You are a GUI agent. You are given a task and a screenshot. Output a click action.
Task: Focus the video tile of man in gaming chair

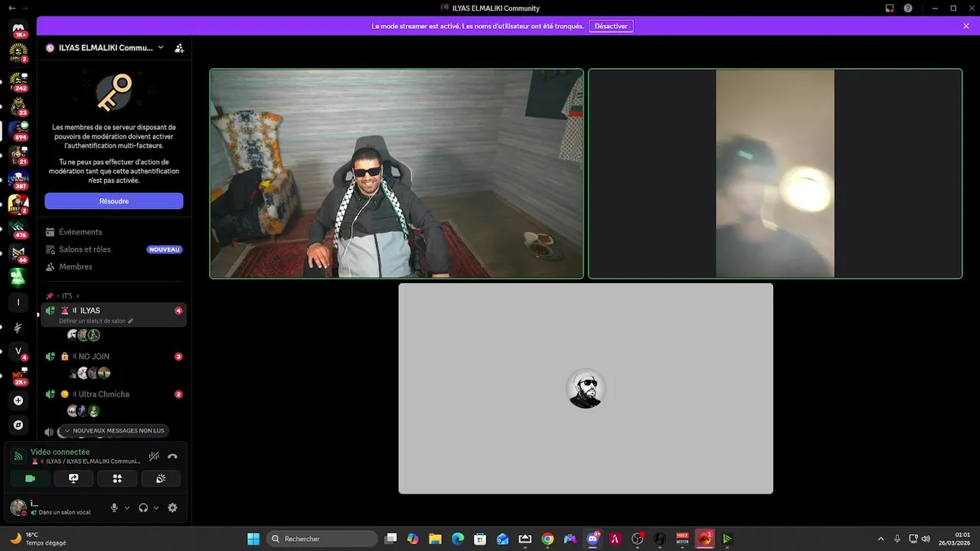[x=397, y=174]
